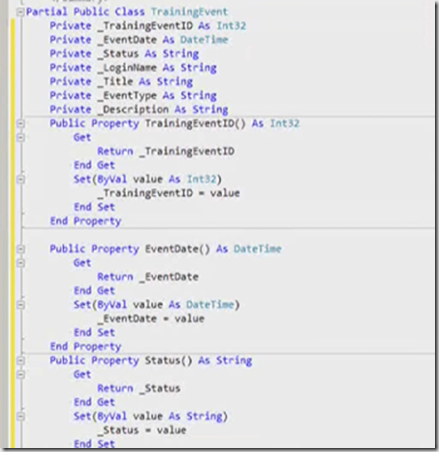
Task: Collapse the Set(ByVal value As String) block
Action: (20, 416)
